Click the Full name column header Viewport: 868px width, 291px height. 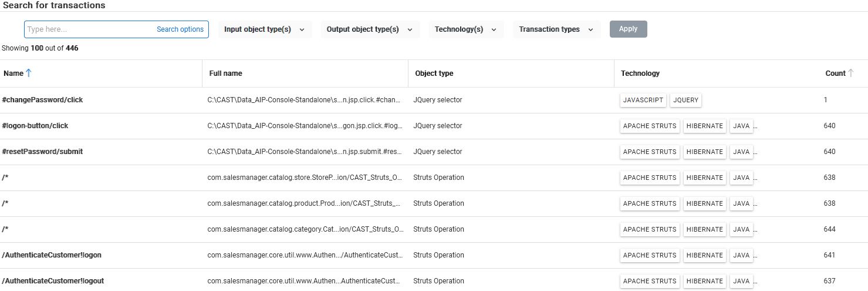point(226,73)
